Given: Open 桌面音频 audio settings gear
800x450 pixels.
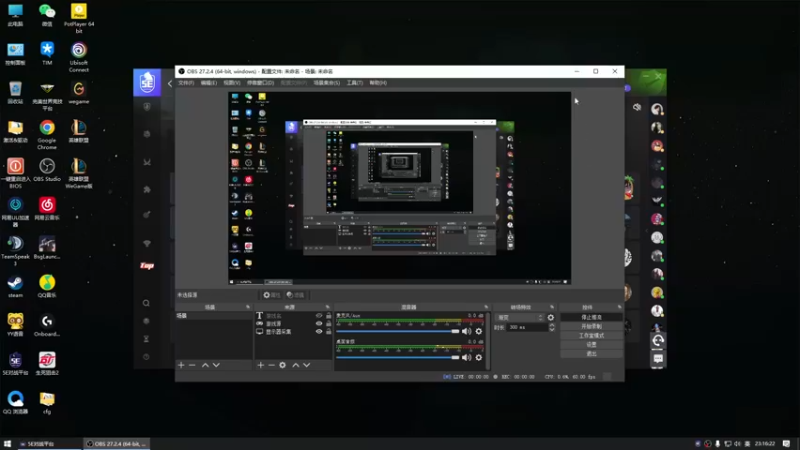Looking at the screenshot, I should coord(479,358).
